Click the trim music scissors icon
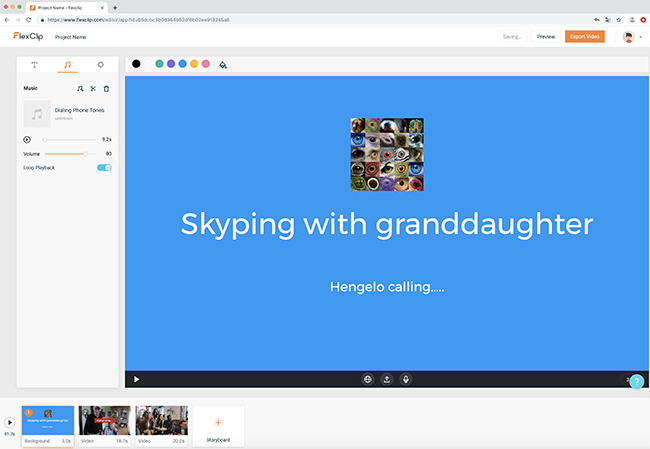Viewport: 650px width, 449px height. click(x=93, y=88)
